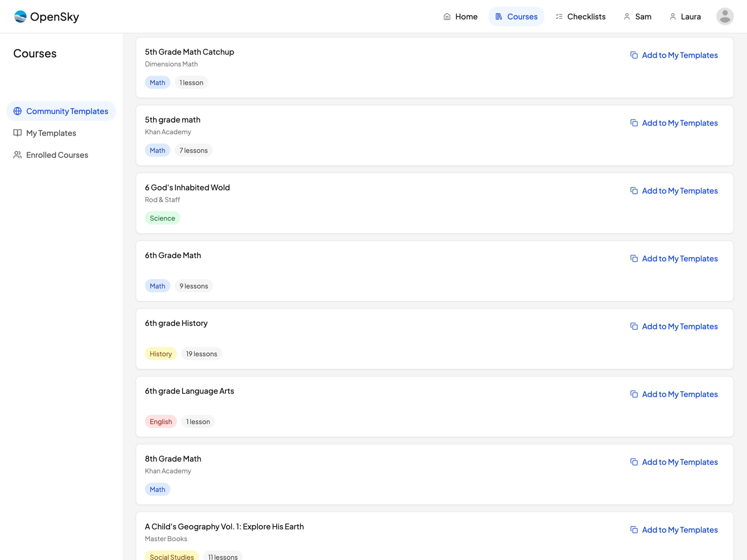Image resolution: width=747 pixels, height=560 pixels.
Task: Click the History tag on 6th grade History
Action: (x=161, y=354)
